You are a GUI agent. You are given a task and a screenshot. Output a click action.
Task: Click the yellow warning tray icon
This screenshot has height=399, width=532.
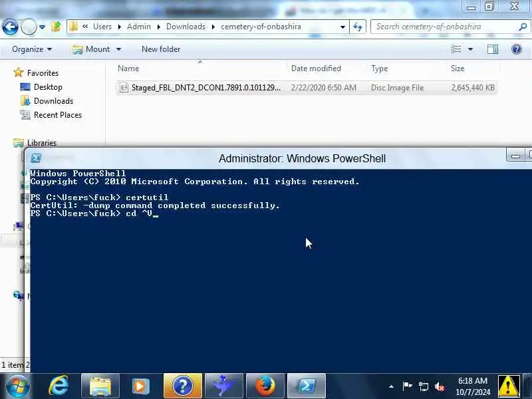[x=508, y=386]
